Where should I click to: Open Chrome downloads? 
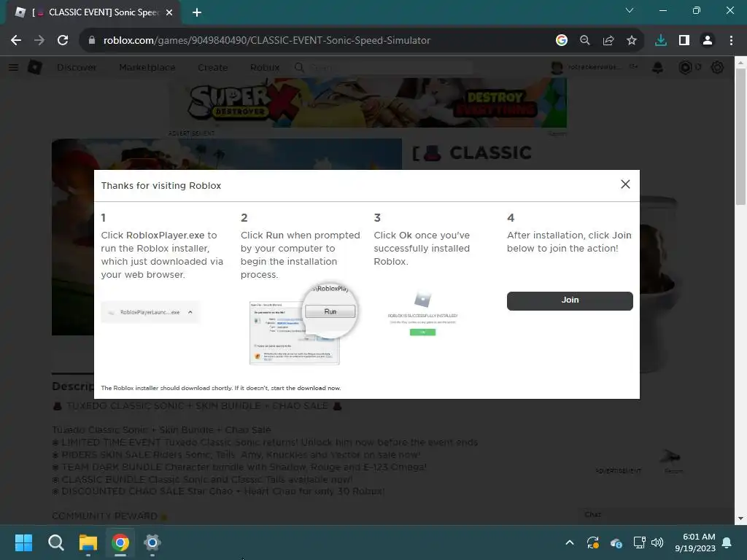click(x=661, y=41)
